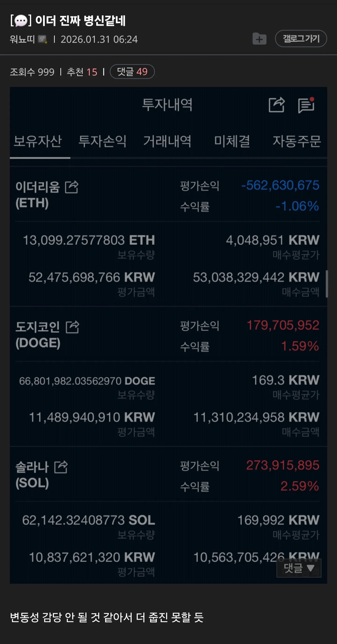Click the share icon next to 도지코인
Viewport: 337px width, 644px height.
[73, 327]
